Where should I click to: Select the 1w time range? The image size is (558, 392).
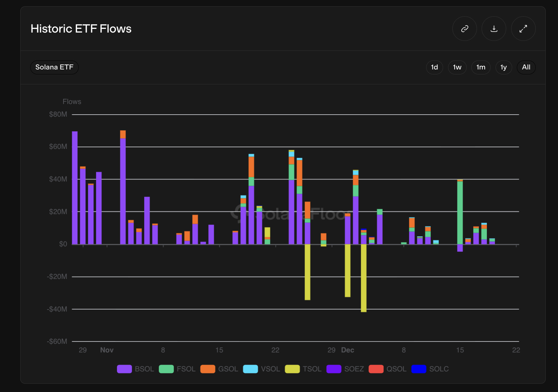(457, 67)
